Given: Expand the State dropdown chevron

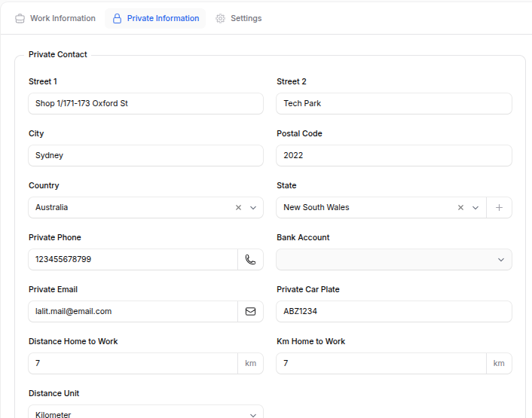Looking at the screenshot, I should point(475,208).
